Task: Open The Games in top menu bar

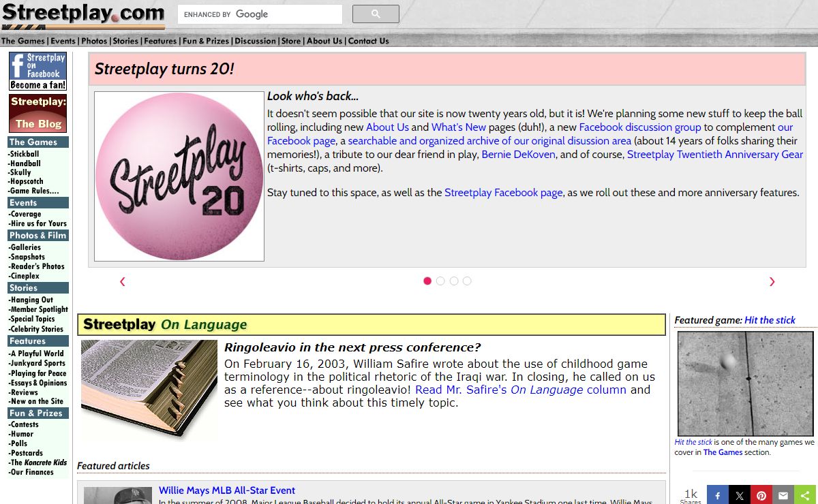Action: [x=23, y=41]
